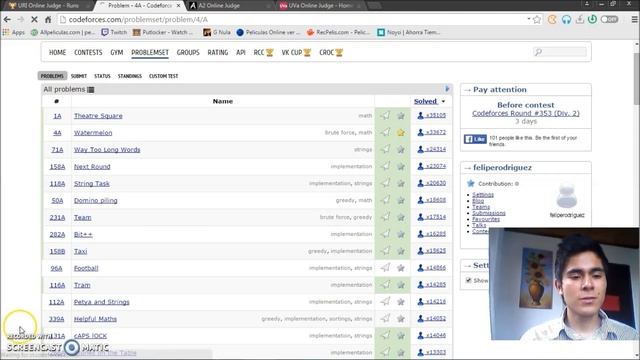
Task: Sort by Solved column dropdown arrow
Action: 444,101
